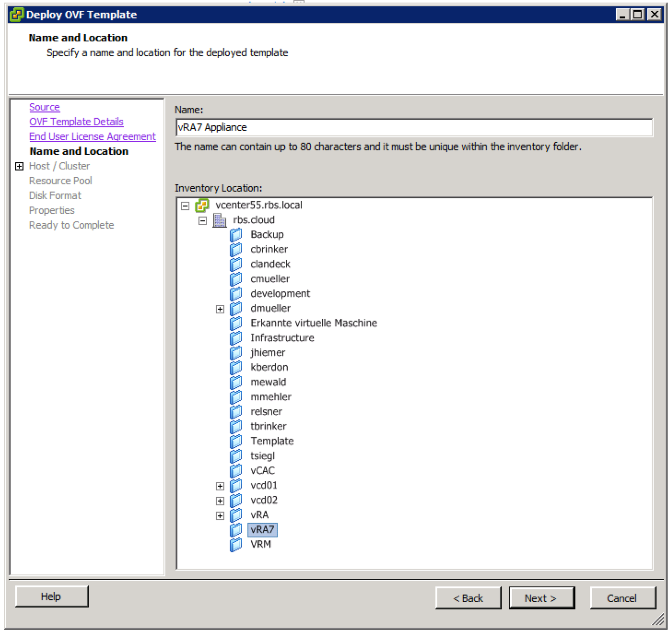Click the folder icon beside kberdon
Image resolution: width=672 pixels, height=635 pixels.
[x=236, y=368]
